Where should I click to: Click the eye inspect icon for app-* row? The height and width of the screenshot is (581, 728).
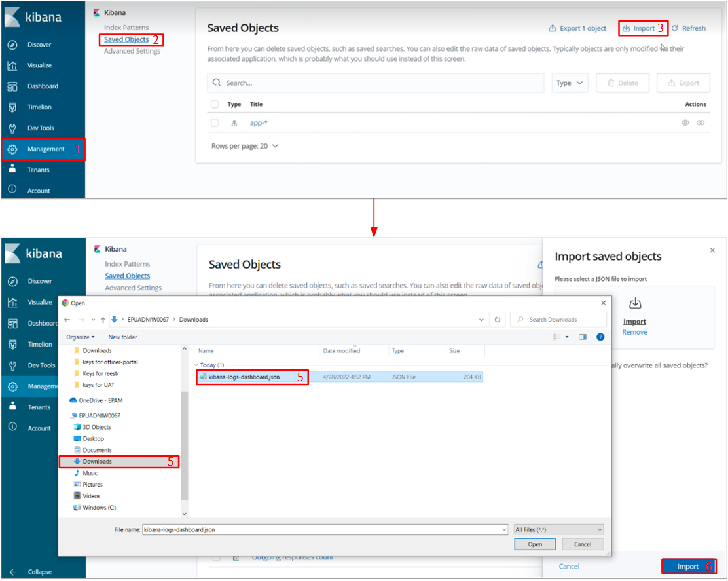click(685, 123)
